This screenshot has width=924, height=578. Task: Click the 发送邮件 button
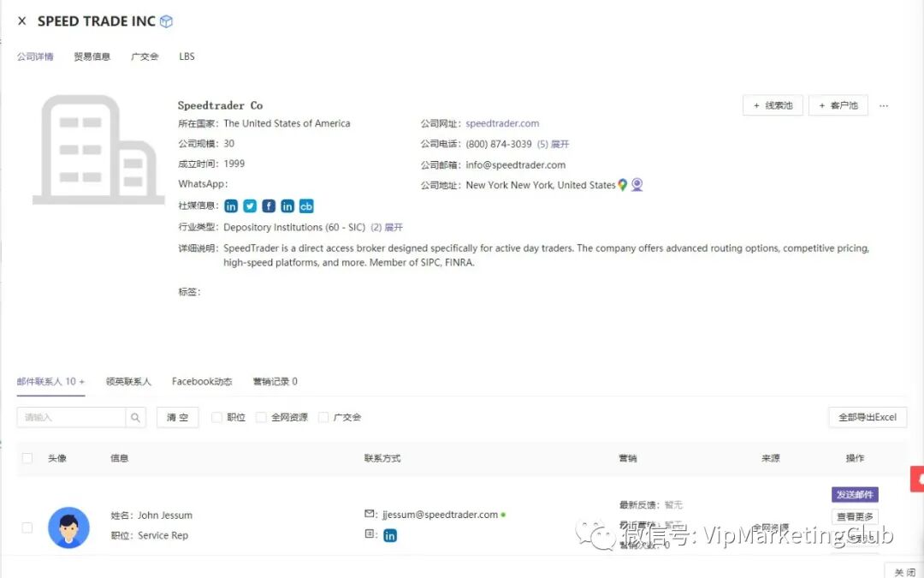click(854, 494)
